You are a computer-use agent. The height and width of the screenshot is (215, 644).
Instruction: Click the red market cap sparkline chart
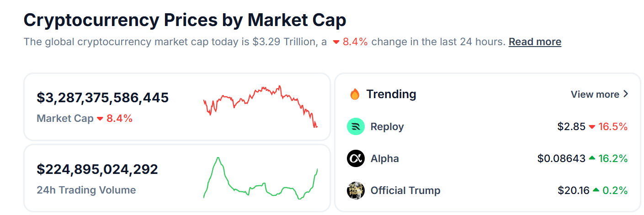[260, 106]
